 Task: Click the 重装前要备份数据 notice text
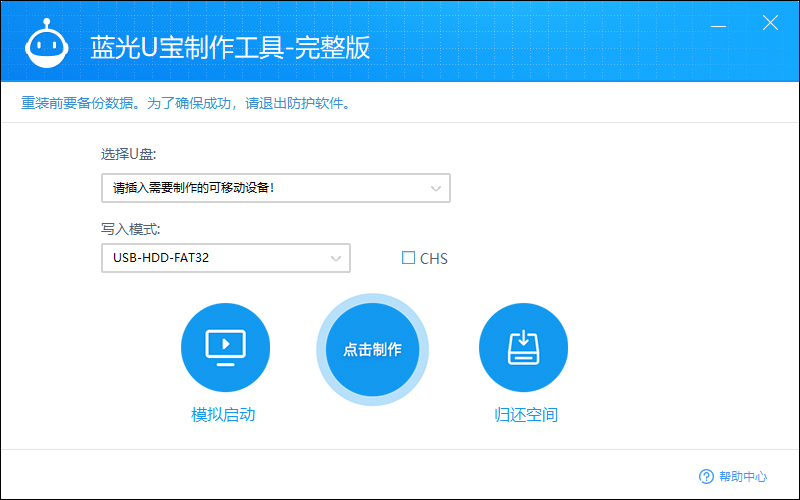click(x=187, y=104)
